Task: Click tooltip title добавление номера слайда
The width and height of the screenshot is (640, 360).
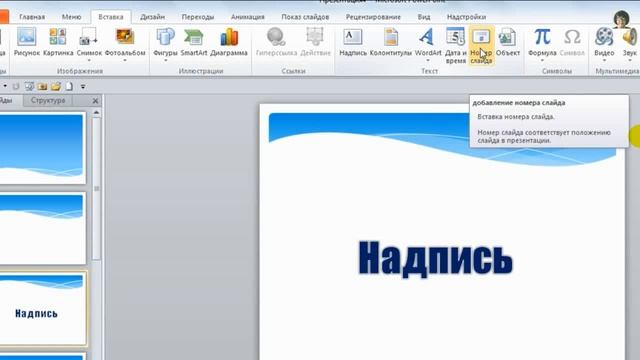Action: click(519, 103)
